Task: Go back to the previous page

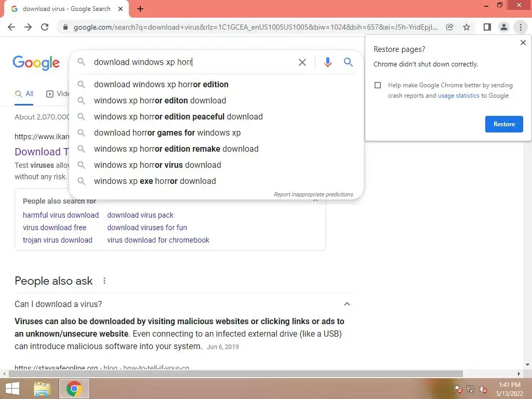Action: 11,27
